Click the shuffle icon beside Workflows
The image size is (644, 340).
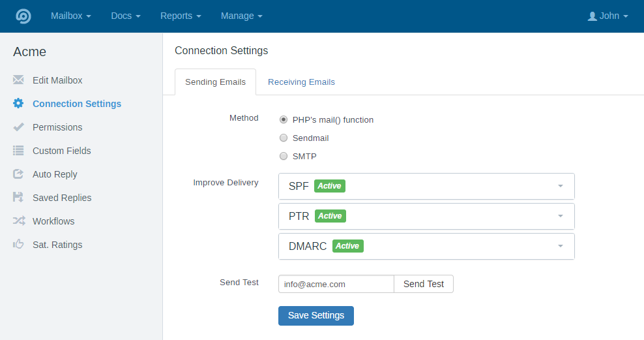coord(19,221)
